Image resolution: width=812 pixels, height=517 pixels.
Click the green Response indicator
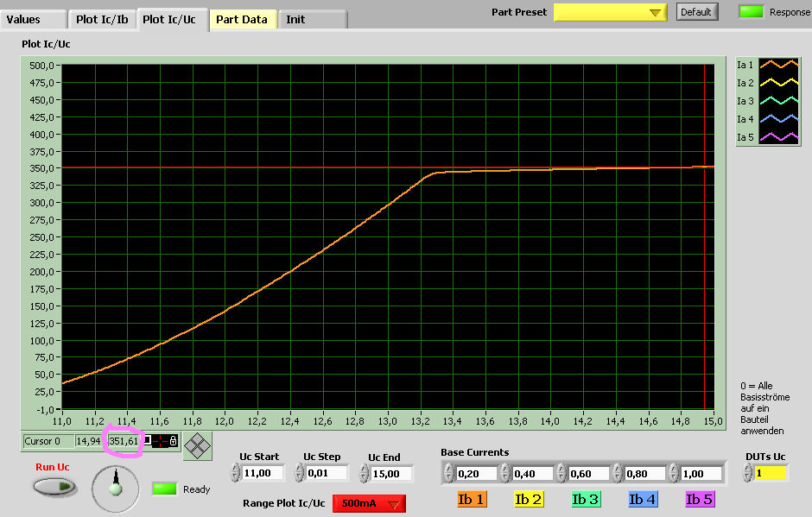pos(752,12)
